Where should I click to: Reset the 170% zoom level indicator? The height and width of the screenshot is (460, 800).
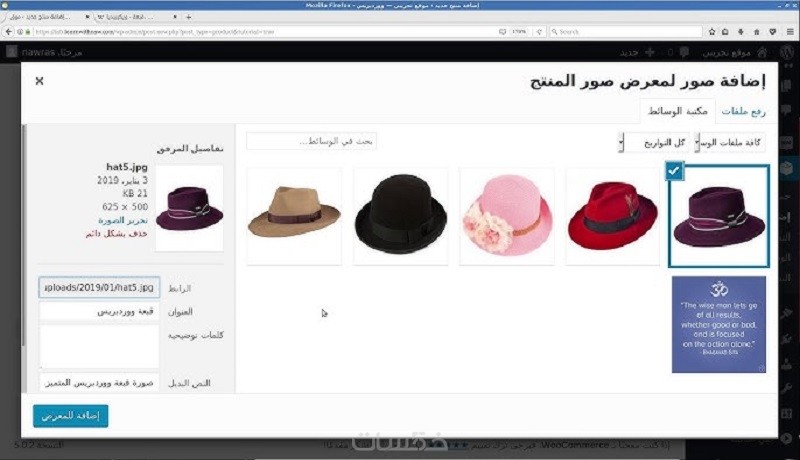pyautogui.click(x=519, y=32)
